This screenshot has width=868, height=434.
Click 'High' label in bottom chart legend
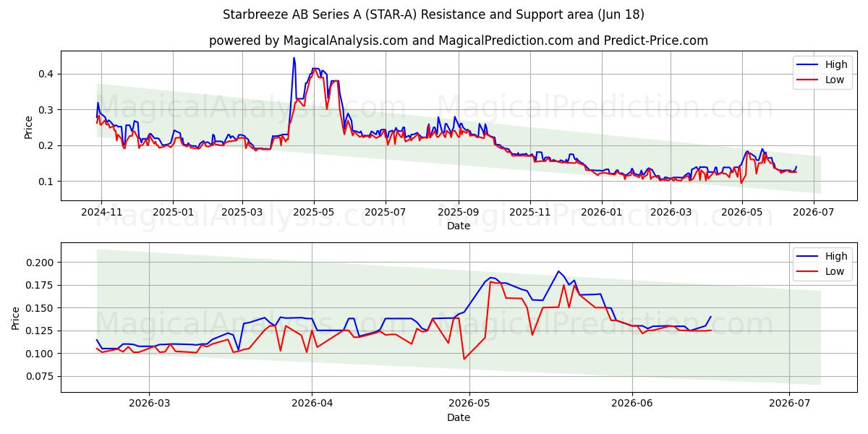click(836, 256)
